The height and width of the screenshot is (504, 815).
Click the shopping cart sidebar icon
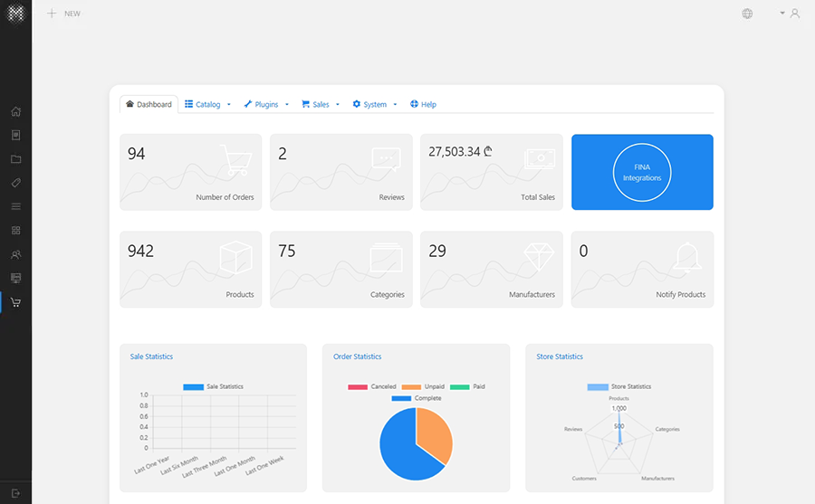(15, 302)
